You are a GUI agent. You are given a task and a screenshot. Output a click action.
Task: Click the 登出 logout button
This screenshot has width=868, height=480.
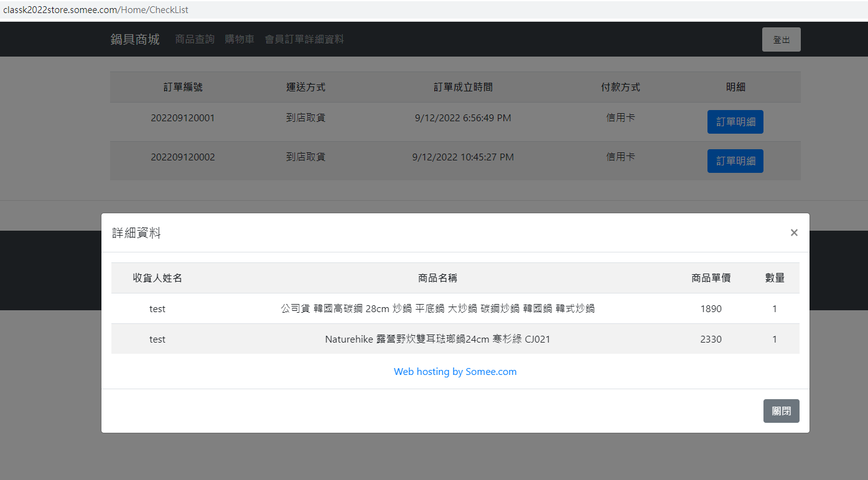(782, 39)
